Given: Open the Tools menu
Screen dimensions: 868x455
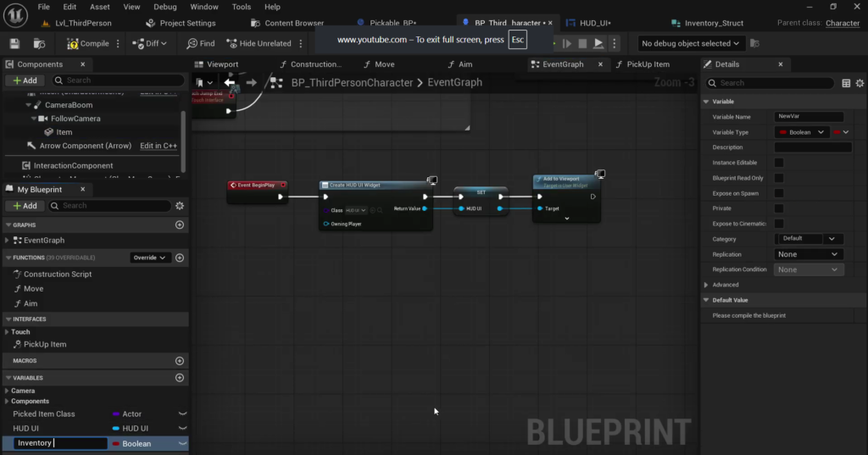Looking at the screenshot, I should (x=242, y=7).
